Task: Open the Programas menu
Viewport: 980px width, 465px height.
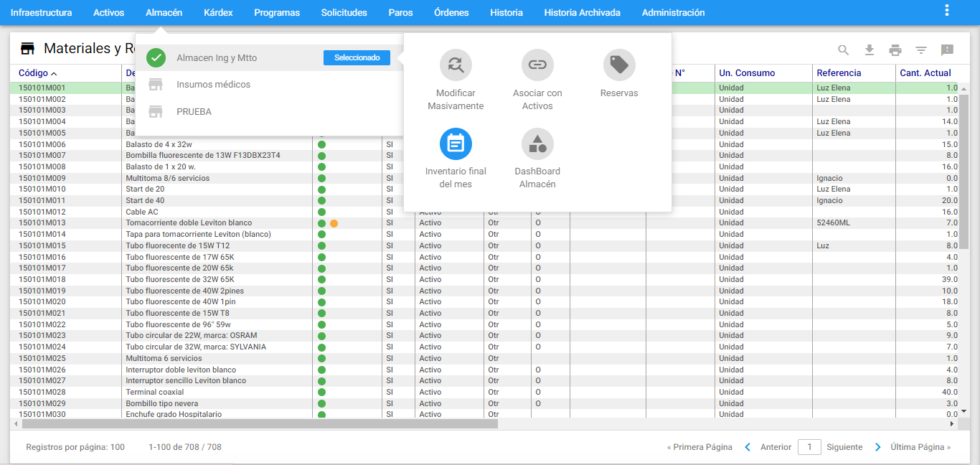Action: 277,13
